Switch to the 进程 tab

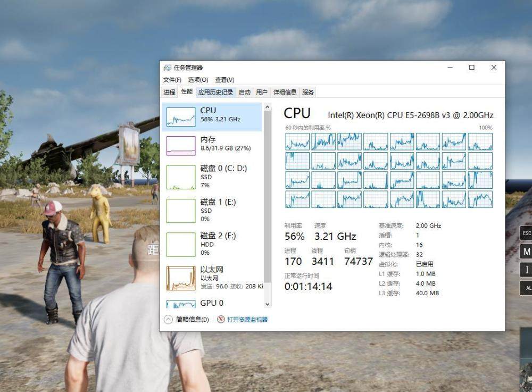169,92
